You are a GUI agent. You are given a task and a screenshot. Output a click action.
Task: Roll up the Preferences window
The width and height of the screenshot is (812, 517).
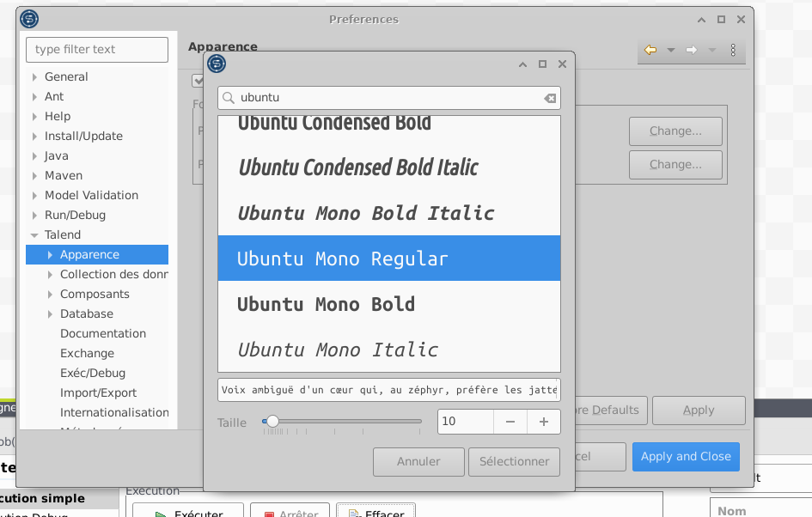pyautogui.click(x=701, y=20)
